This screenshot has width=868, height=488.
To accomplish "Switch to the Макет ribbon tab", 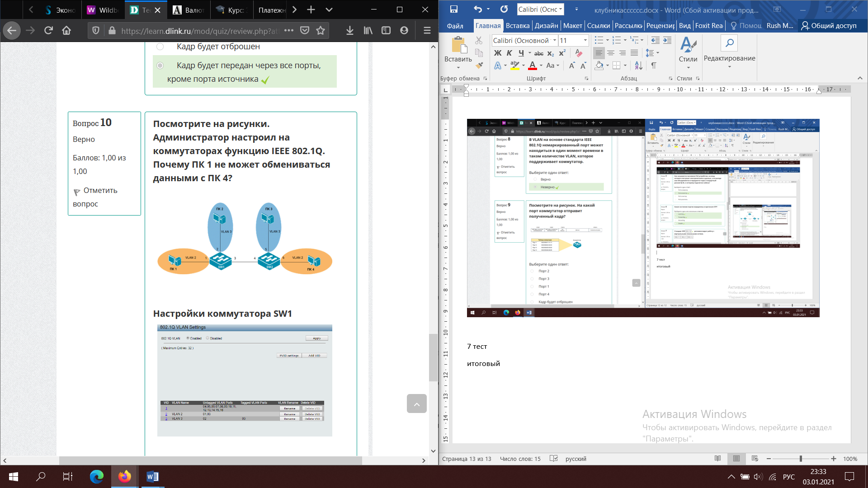I will 573,26.
